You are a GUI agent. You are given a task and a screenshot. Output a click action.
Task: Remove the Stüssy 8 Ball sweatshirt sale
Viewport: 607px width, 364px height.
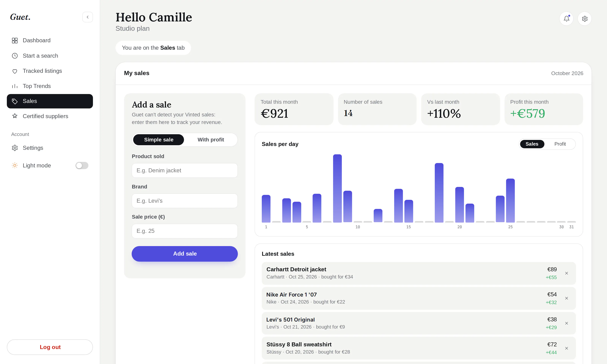click(567, 348)
